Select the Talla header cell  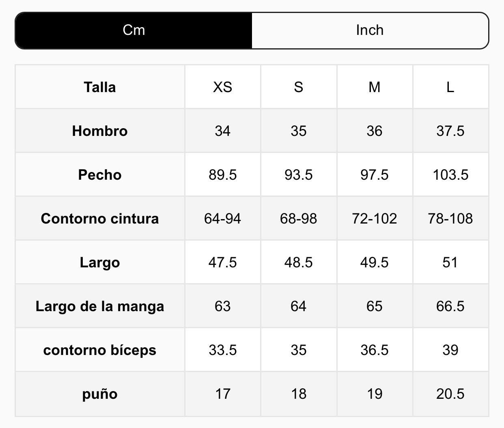click(100, 87)
